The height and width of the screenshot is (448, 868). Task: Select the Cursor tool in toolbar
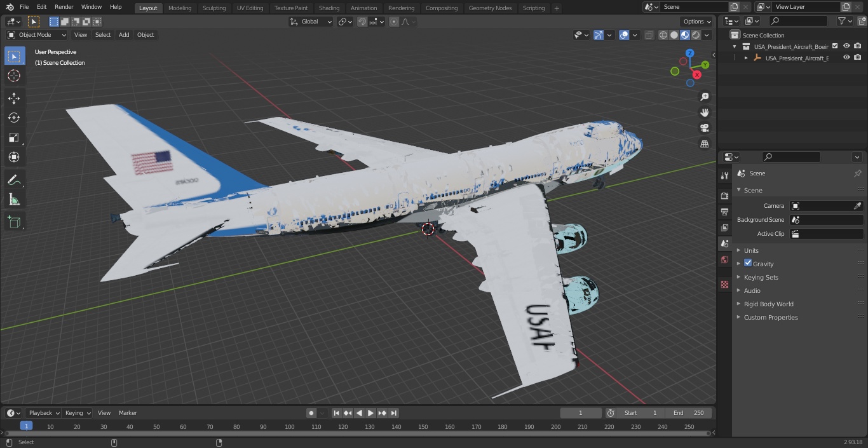click(14, 76)
